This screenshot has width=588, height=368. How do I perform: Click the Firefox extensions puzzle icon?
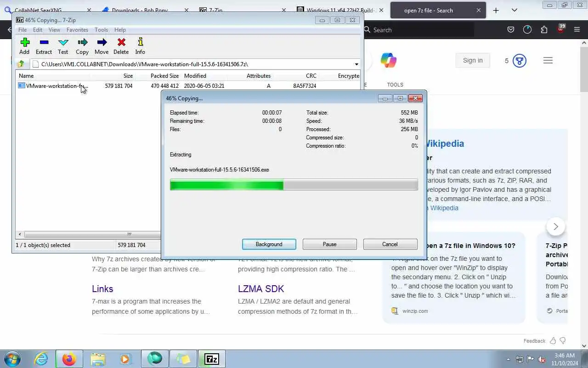tap(544, 30)
